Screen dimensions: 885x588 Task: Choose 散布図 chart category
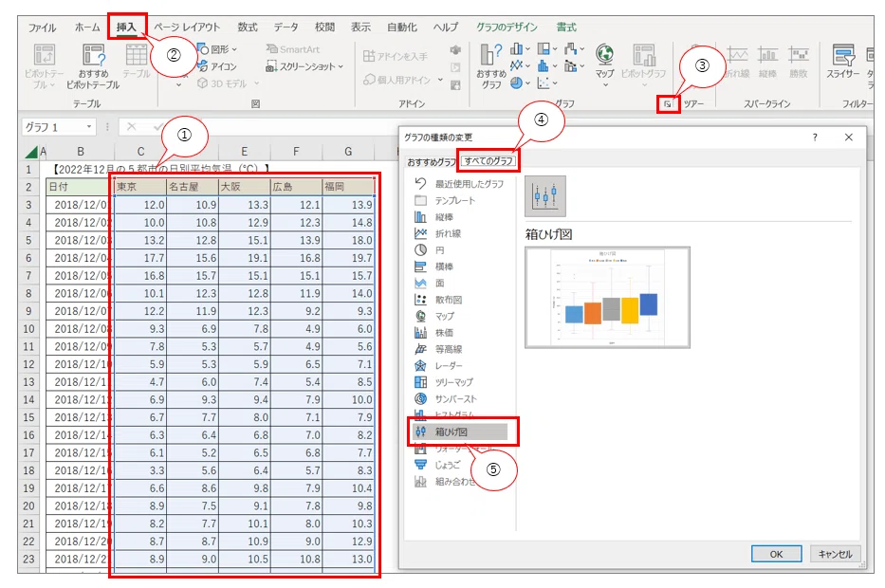(438, 300)
